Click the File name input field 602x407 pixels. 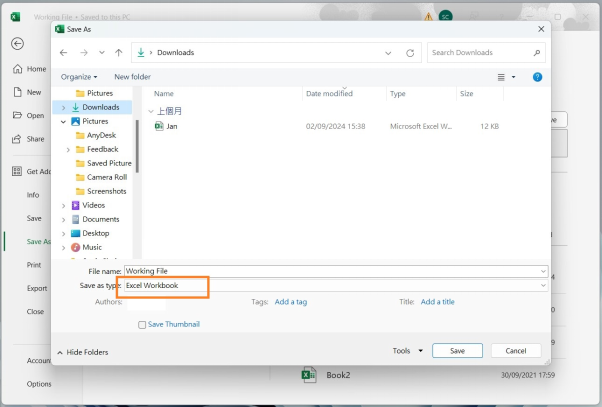[334, 271]
